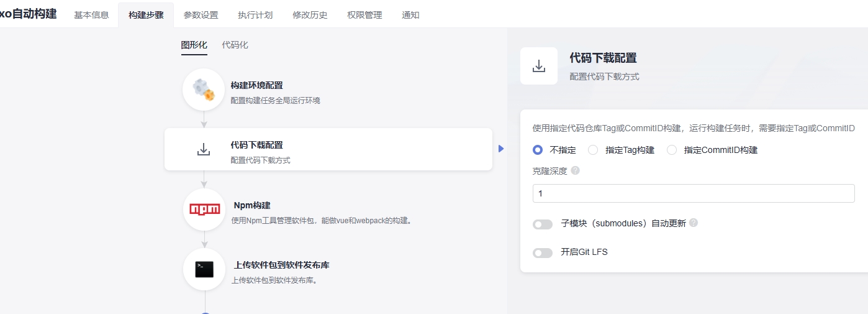Enable the 开启Git LFS switch
Viewport: 868px width, 314px height.
click(x=543, y=253)
